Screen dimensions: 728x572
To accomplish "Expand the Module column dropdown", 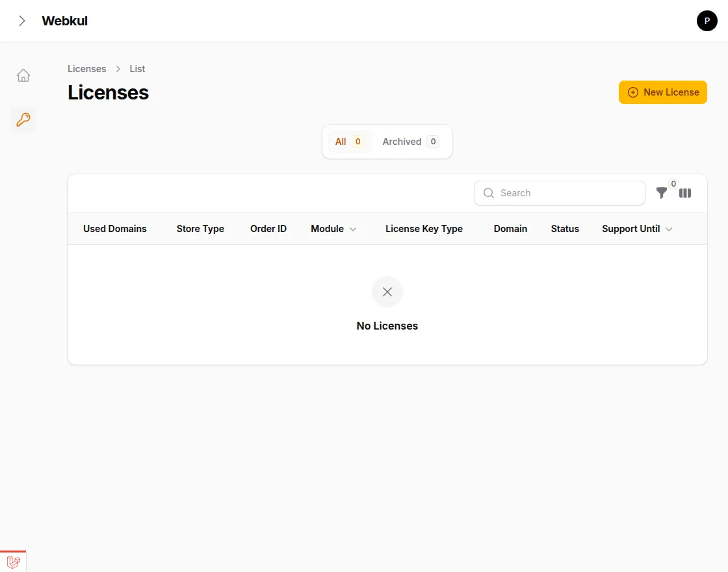I will [353, 229].
